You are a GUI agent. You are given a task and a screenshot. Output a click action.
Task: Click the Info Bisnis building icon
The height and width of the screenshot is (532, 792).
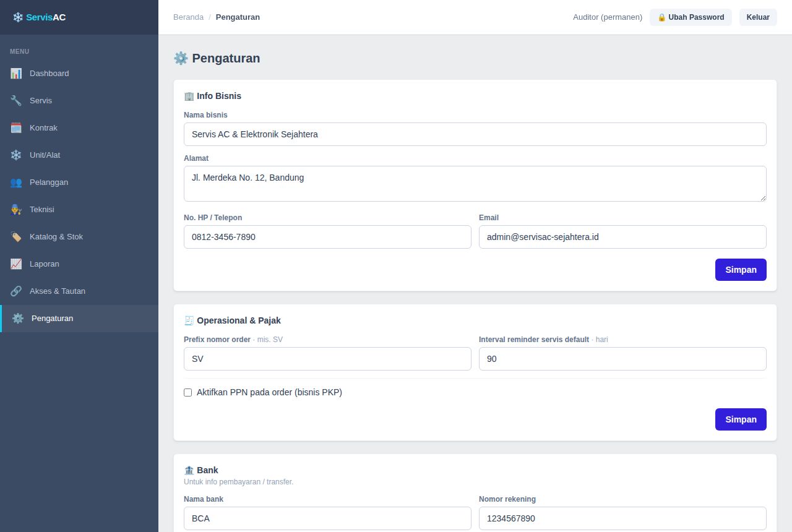(189, 96)
